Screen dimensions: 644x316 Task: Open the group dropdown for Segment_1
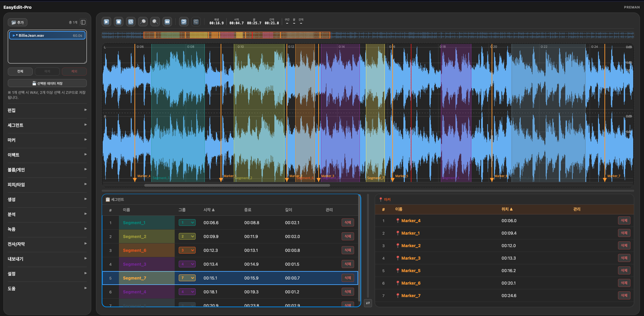pyautogui.click(x=187, y=223)
